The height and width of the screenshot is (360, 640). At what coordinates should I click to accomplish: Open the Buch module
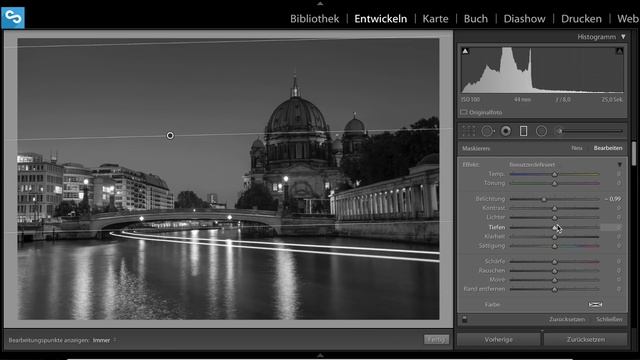476,19
